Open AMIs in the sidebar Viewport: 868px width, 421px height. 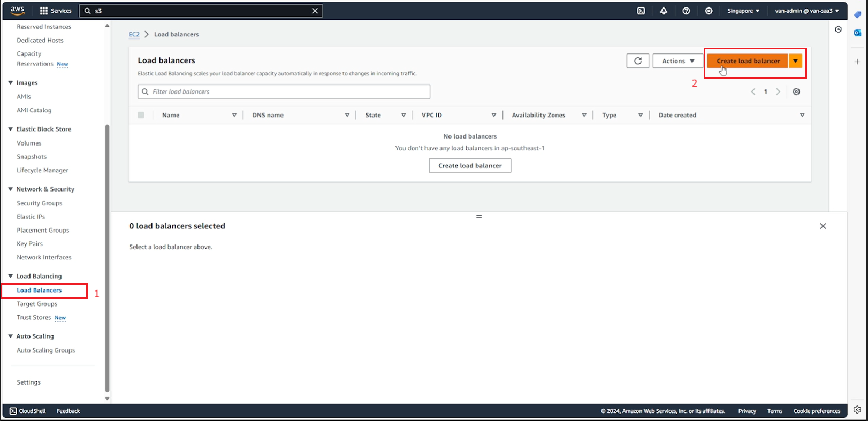click(x=24, y=97)
